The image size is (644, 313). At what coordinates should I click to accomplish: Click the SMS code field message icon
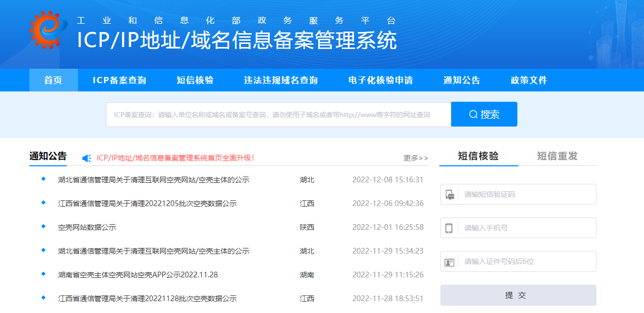tap(450, 195)
